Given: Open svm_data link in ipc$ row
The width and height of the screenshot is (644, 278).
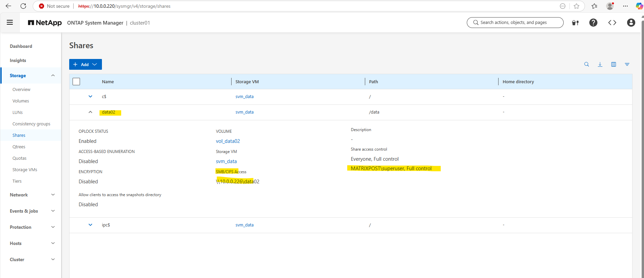Looking at the screenshot, I should coord(244,225).
